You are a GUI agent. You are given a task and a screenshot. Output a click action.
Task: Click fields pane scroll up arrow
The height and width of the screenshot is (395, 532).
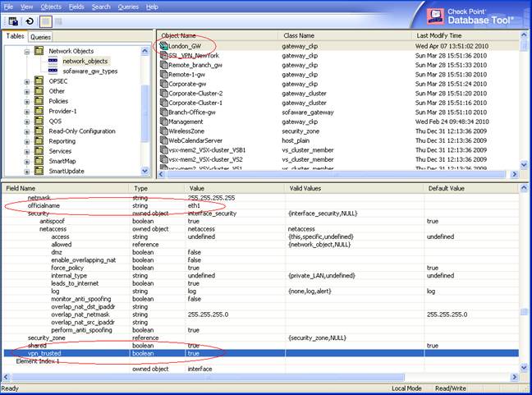click(524, 188)
